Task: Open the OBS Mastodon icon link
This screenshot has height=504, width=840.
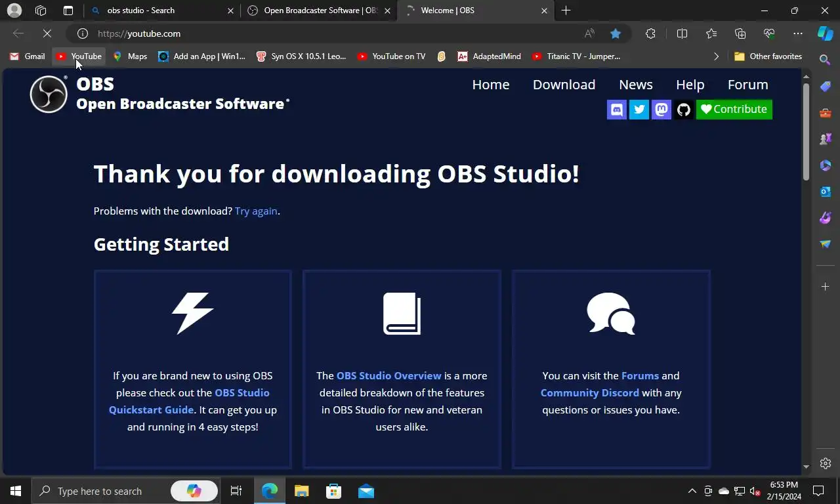Action: click(x=661, y=110)
